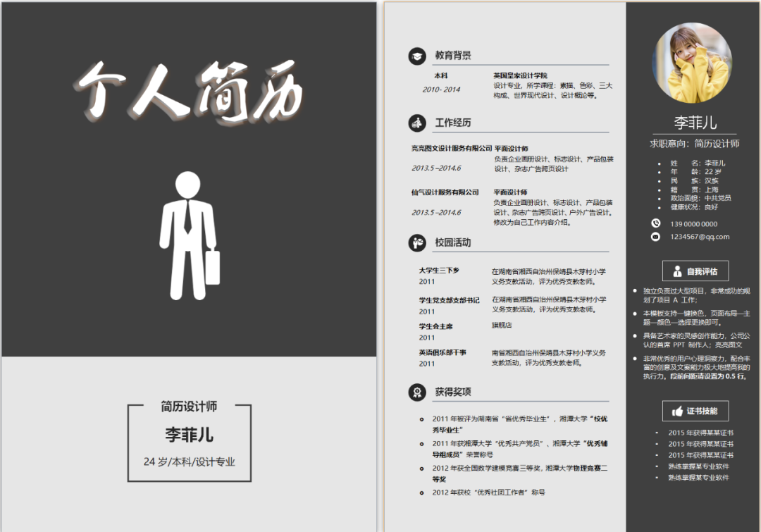Click the 自我评估 box
This screenshot has height=532, width=761.
click(695, 271)
